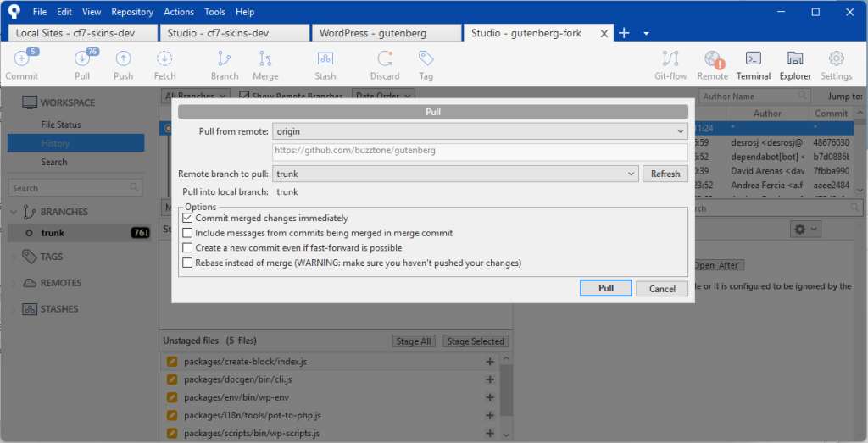The image size is (868, 443).
Task: Click the Branch toolbar icon
Action: point(225,65)
